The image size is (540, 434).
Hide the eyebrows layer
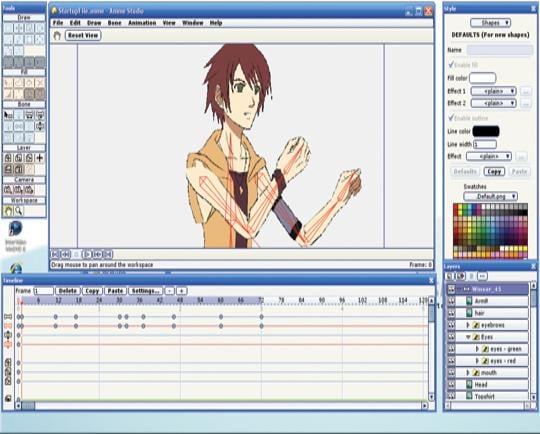tap(451, 325)
